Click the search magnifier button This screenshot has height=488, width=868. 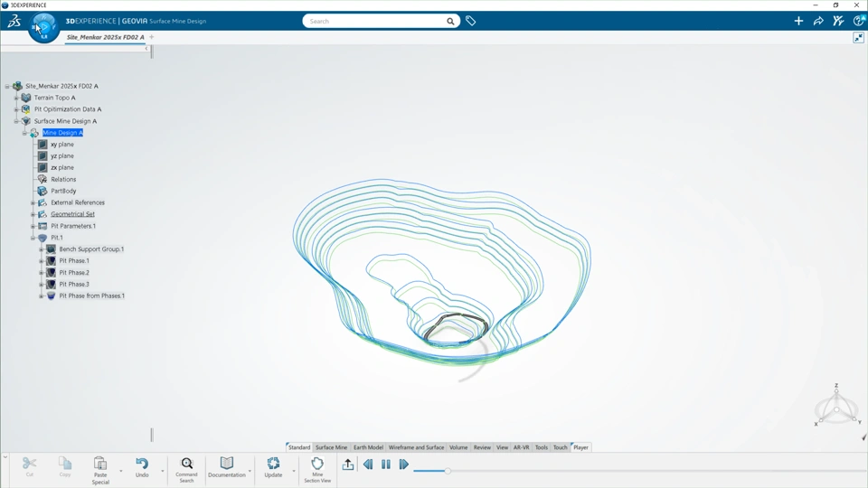[450, 21]
